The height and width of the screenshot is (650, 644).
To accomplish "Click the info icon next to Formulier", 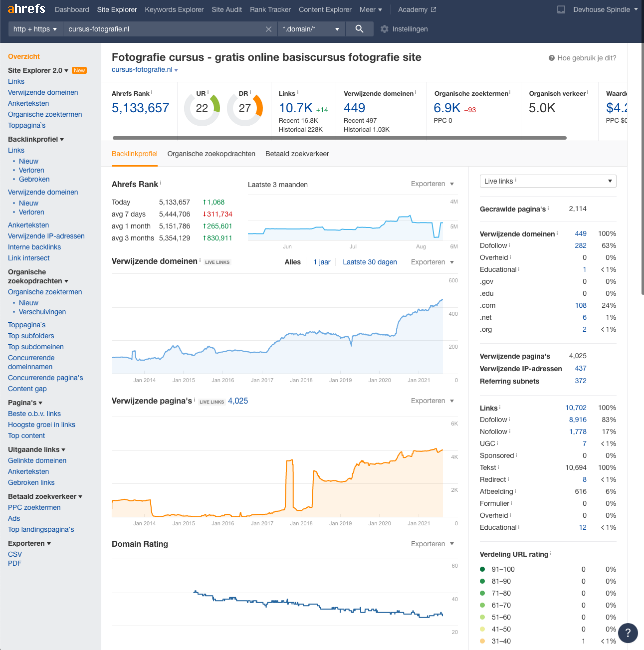I will point(511,503).
